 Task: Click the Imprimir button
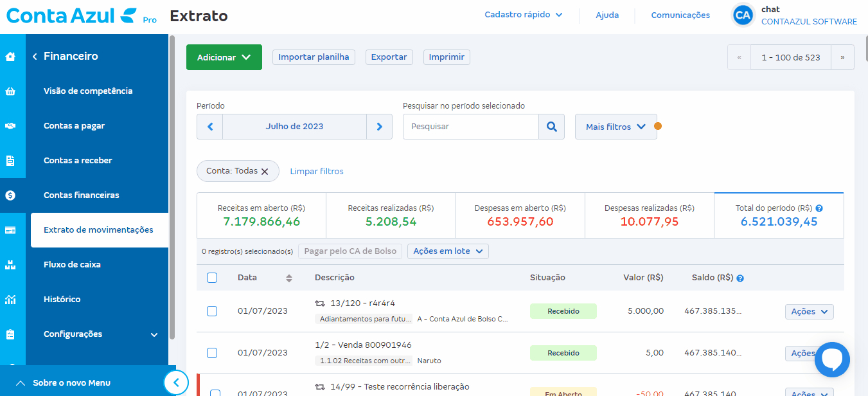coord(447,57)
